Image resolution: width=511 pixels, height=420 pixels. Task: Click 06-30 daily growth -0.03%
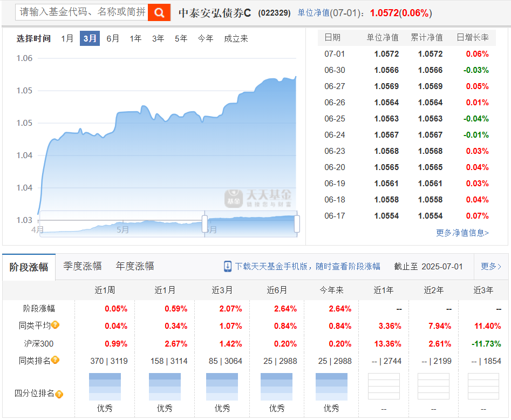(x=476, y=70)
